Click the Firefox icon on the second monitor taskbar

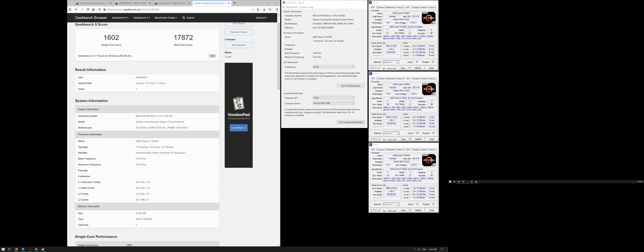click(459, 182)
